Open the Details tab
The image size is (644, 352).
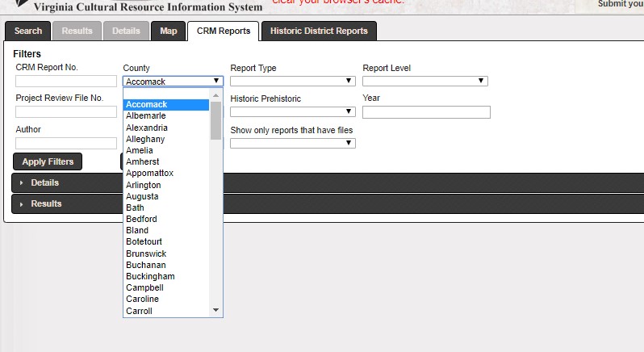click(126, 31)
